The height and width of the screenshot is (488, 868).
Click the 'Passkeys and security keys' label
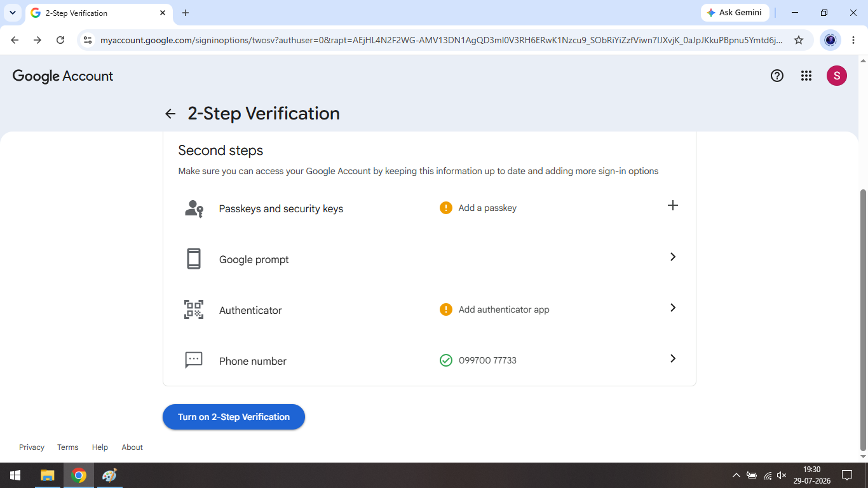[281, 208]
